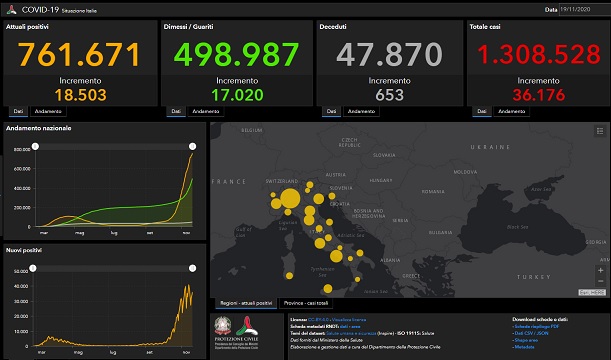Select Regioni - attuali positivi map tab

click(246, 303)
